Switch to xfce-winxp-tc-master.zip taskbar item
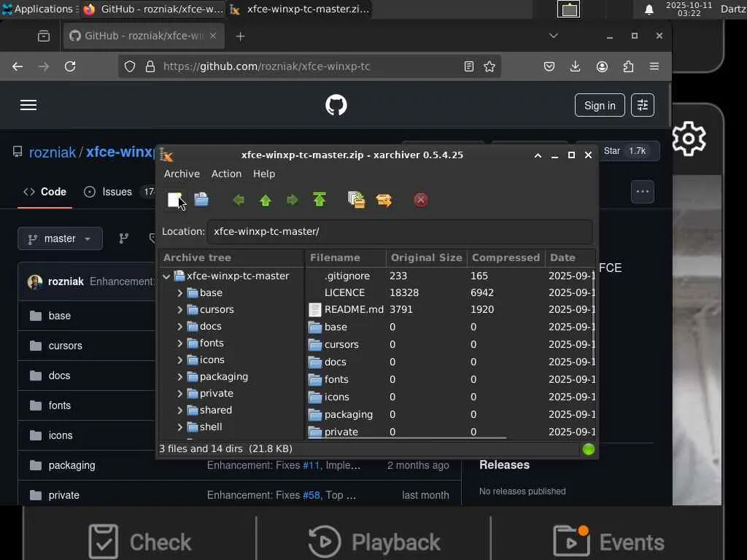This screenshot has width=747, height=560. 300,9
